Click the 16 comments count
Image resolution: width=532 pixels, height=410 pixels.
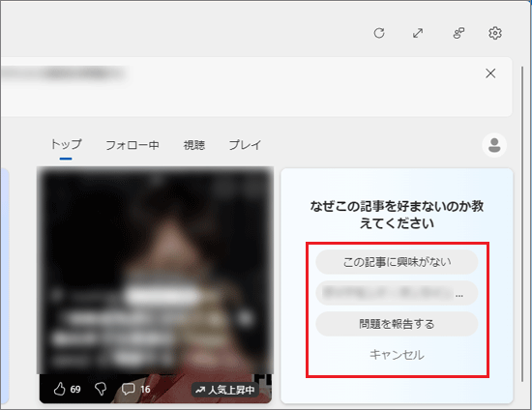pyautogui.click(x=145, y=390)
